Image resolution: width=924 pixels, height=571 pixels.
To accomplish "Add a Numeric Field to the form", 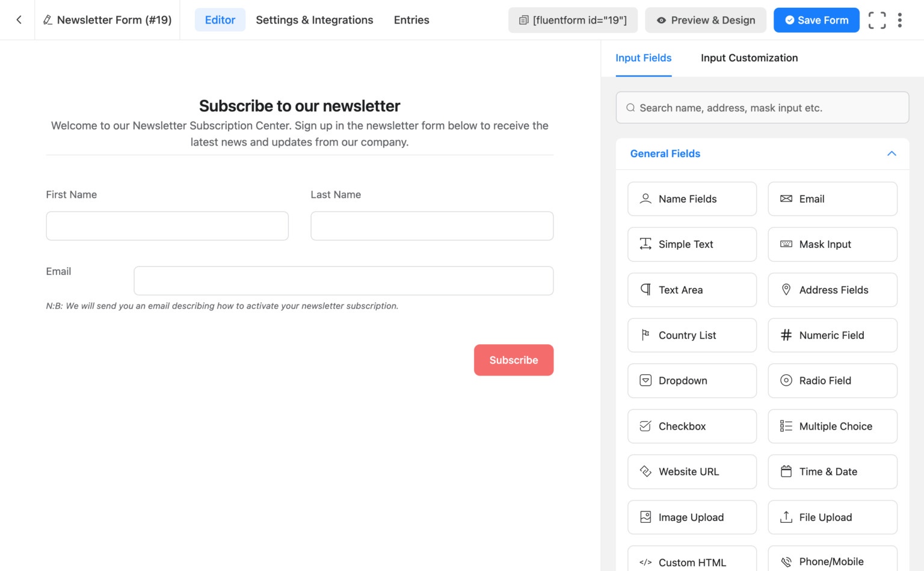I will click(832, 335).
